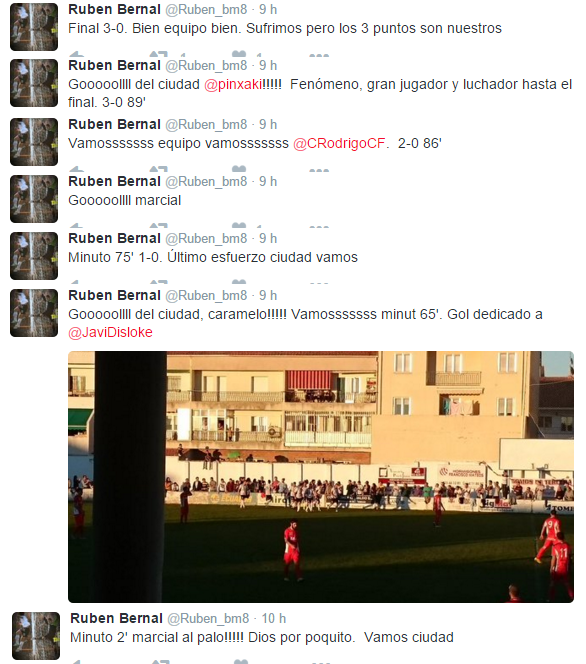Enlarge the football match photo
The height and width of the screenshot is (664, 586).
pos(321,477)
